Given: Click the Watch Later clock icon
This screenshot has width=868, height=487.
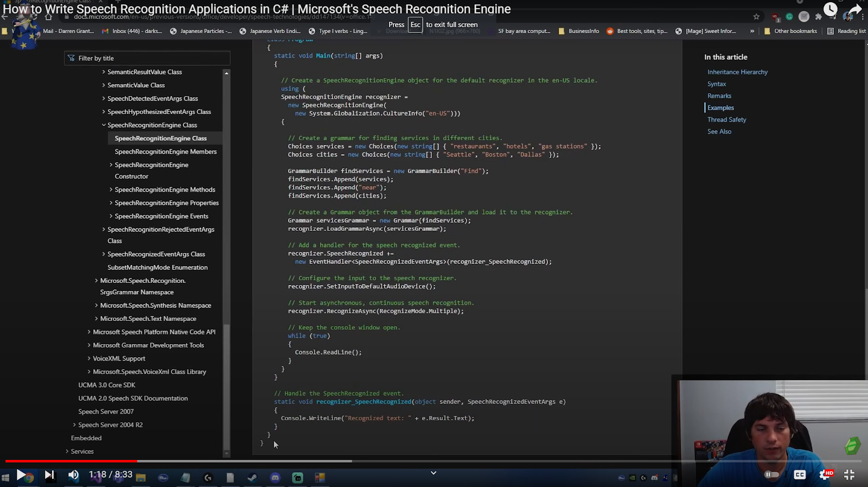Looking at the screenshot, I should (x=831, y=9).
